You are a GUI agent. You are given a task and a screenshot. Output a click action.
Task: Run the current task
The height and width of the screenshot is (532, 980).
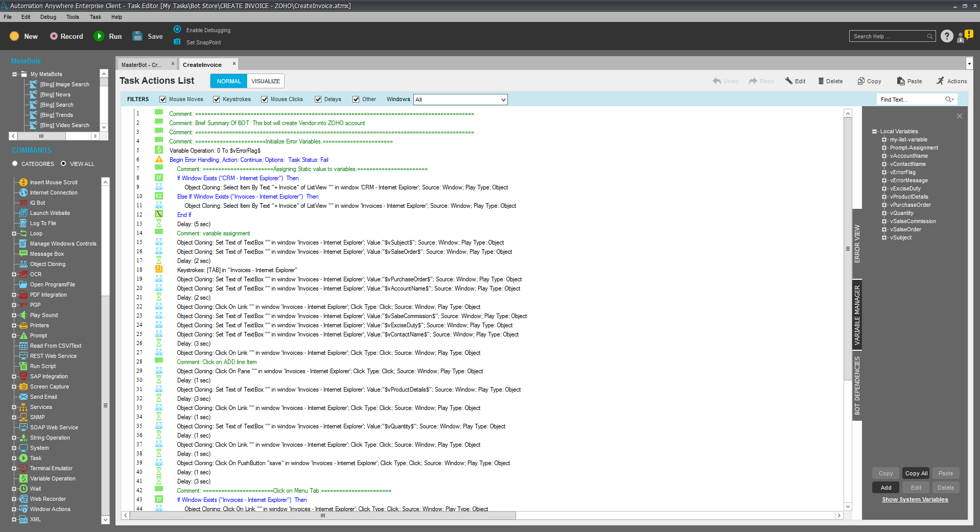(x=99, y=36)
